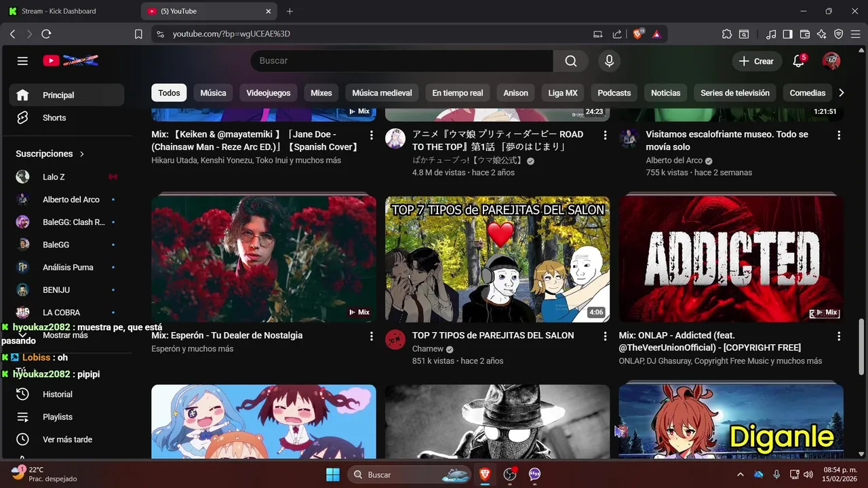Open Brave VPN shield icon
Viewport: 868px width, 488px height.
coord(839,34)
